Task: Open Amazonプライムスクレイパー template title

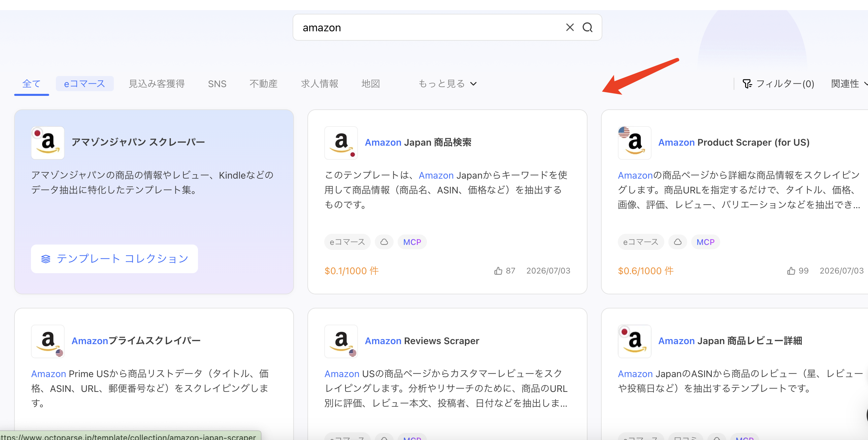Action: (x=136, y=341)
